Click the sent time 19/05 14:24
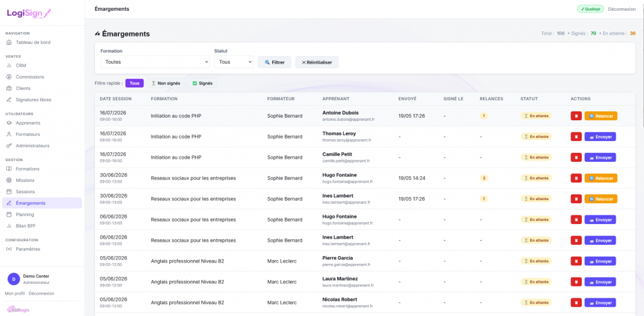 411,178
